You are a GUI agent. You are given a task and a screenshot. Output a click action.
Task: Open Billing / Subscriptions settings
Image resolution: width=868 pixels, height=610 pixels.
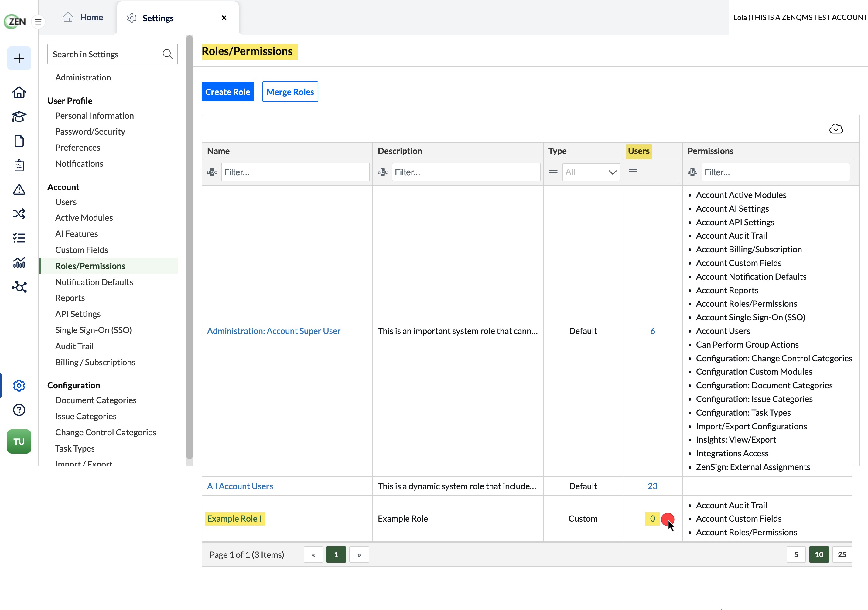95,362
